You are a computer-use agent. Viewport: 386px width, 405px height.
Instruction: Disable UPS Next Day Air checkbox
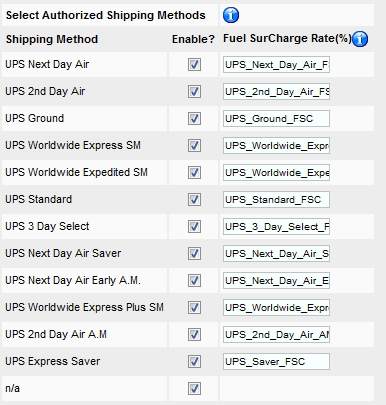[x=194, y=64]
